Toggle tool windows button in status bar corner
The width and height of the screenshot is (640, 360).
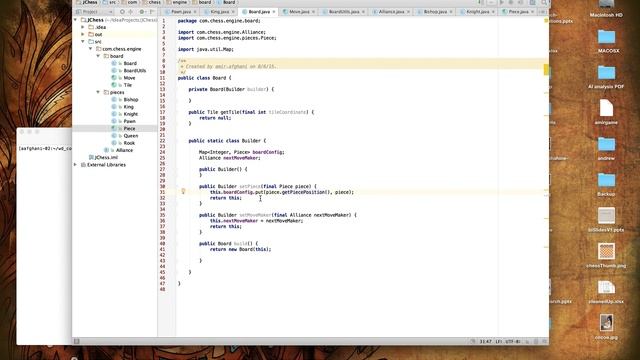[76, 341]
